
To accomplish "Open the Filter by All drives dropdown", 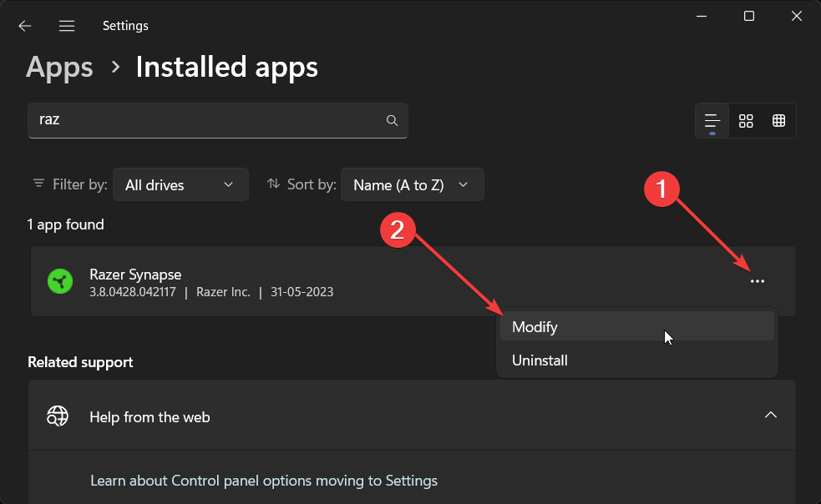I will pos(180,184).
